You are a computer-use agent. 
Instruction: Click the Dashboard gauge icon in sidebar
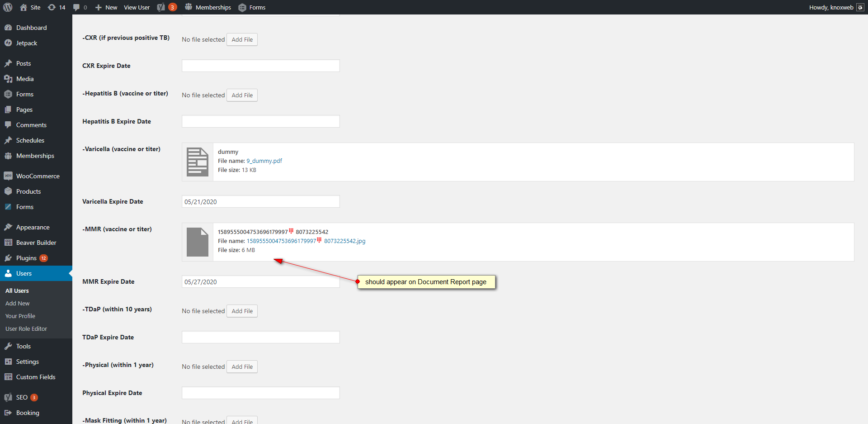pyautogui.click(x=8, y=28)
